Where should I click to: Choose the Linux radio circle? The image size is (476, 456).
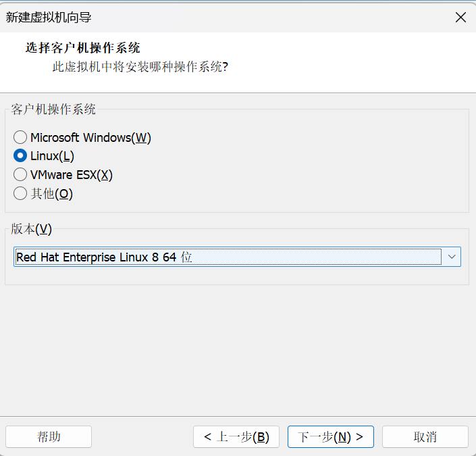pyautogui.click(x=20, y=156)
